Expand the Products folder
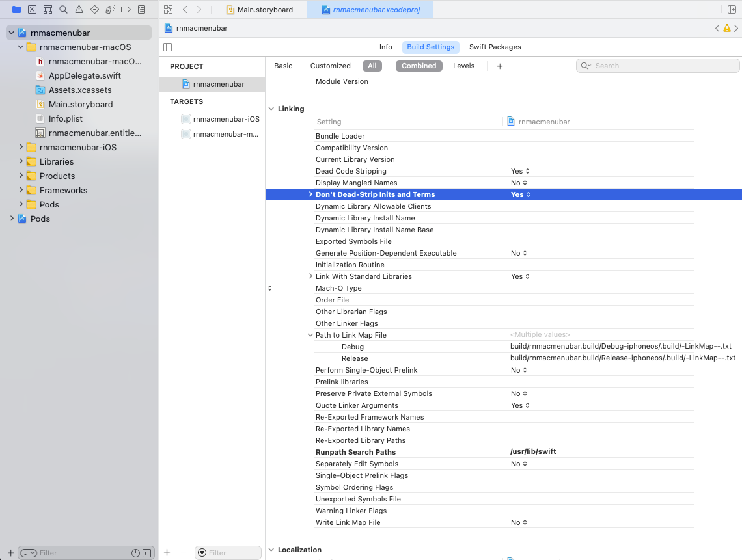This screenshot has height=560, width=742. (x=20, y=176)
